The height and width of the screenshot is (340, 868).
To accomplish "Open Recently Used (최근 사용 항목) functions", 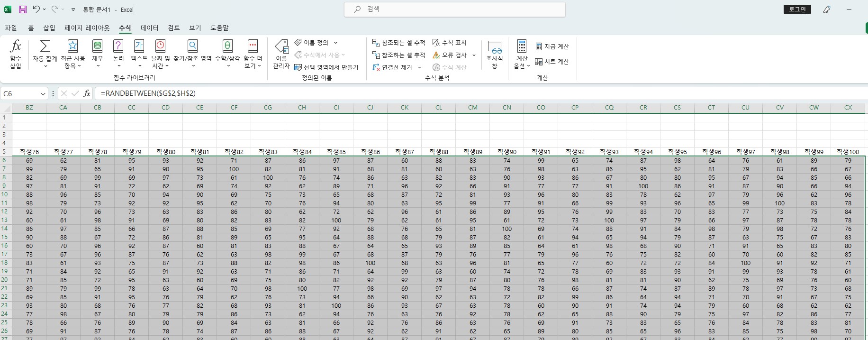I will (x=72, y=54).
